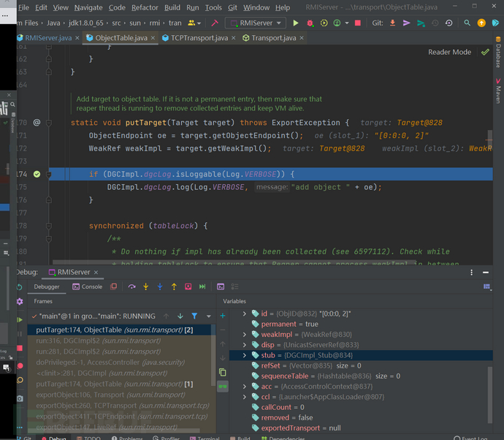Toggle breakpoint checkmark on line 174

(x=37, y=174)
